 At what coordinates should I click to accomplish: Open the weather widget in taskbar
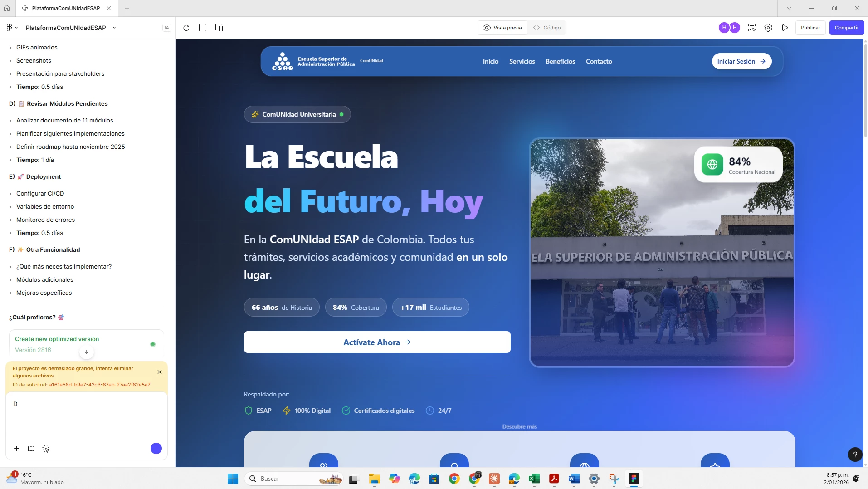click(x=35, y=479)
